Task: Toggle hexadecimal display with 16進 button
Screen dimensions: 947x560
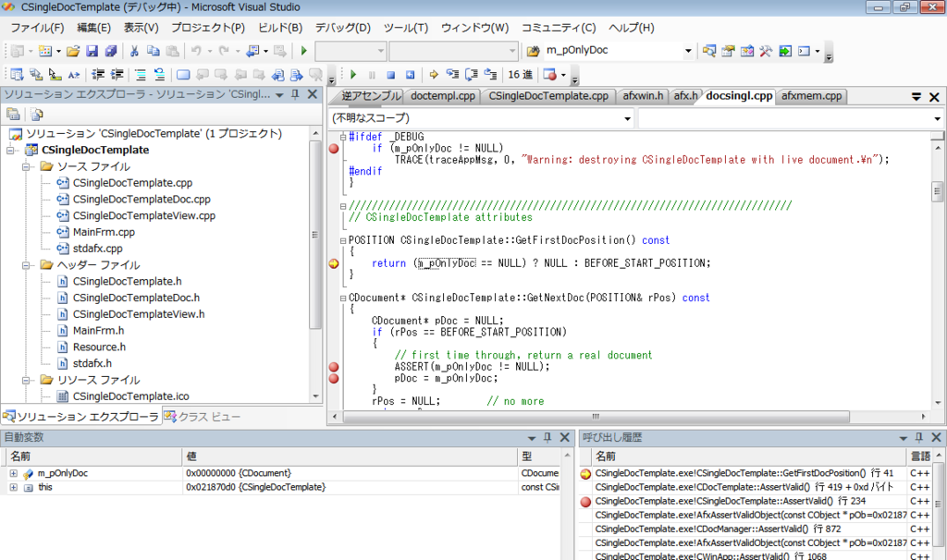Action: click(520, 75)
